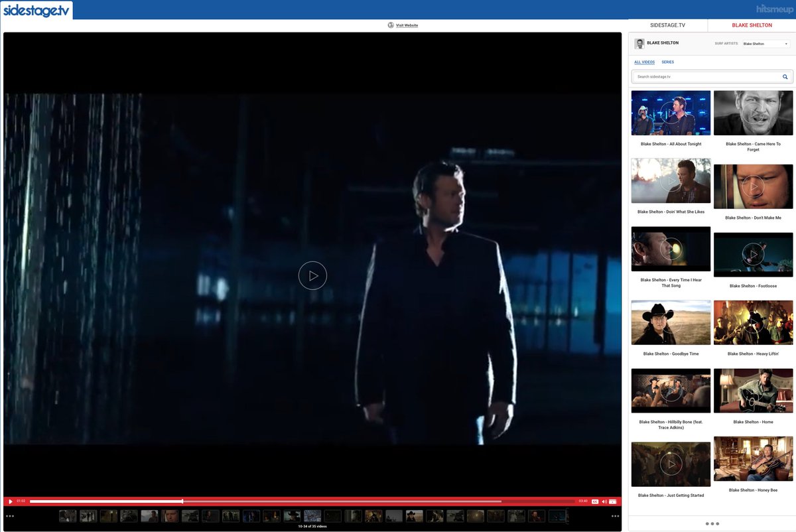796x532 pixels.
Task: Click the three dots below the sidebar list
Action: (x=712, y=523)
